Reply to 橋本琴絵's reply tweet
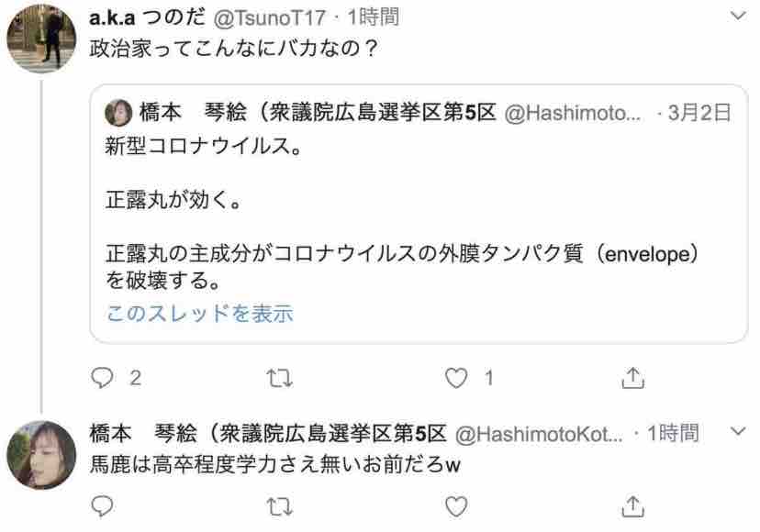760x532 pixels. pos(102,507)
